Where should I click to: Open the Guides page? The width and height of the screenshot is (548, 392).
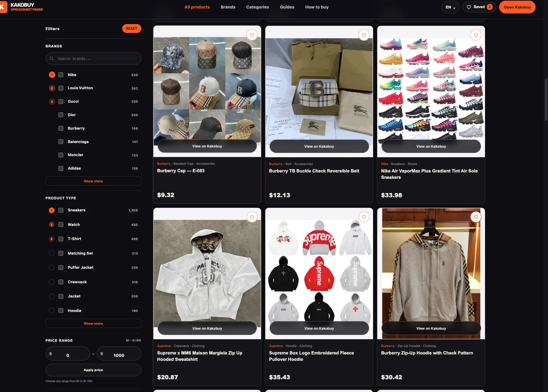(287, 7)
